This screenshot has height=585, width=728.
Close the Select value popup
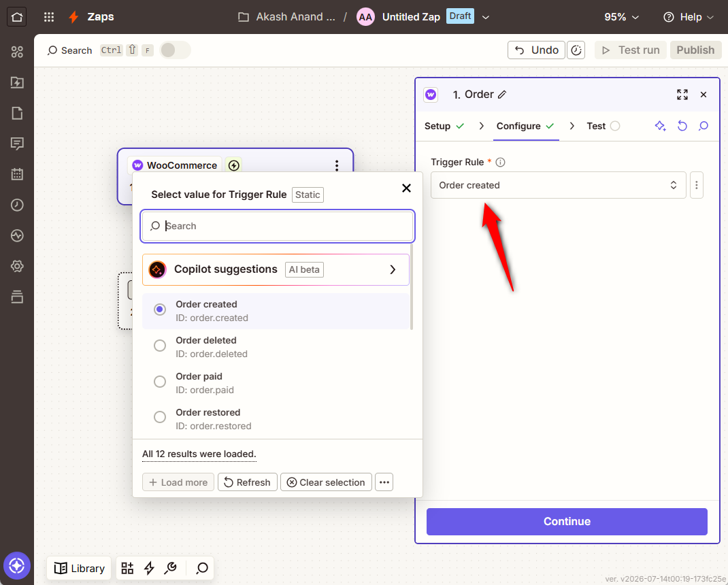pos(406,188)
